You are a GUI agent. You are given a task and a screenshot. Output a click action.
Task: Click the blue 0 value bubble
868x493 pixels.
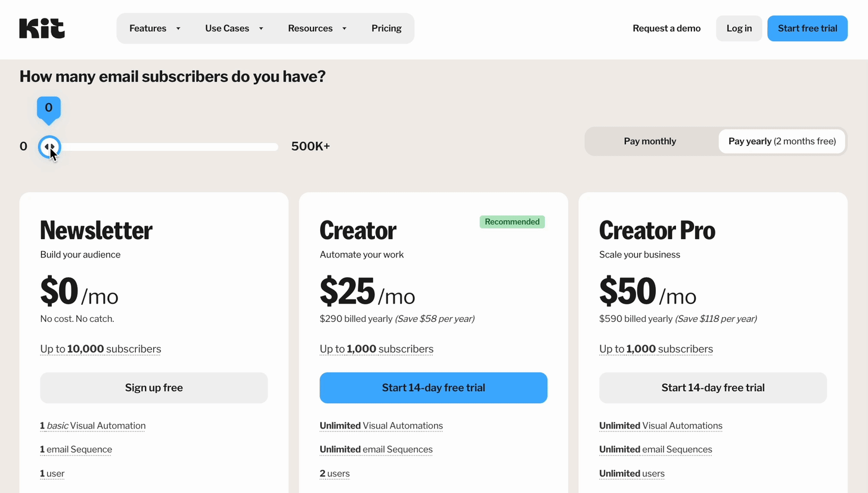49,108
